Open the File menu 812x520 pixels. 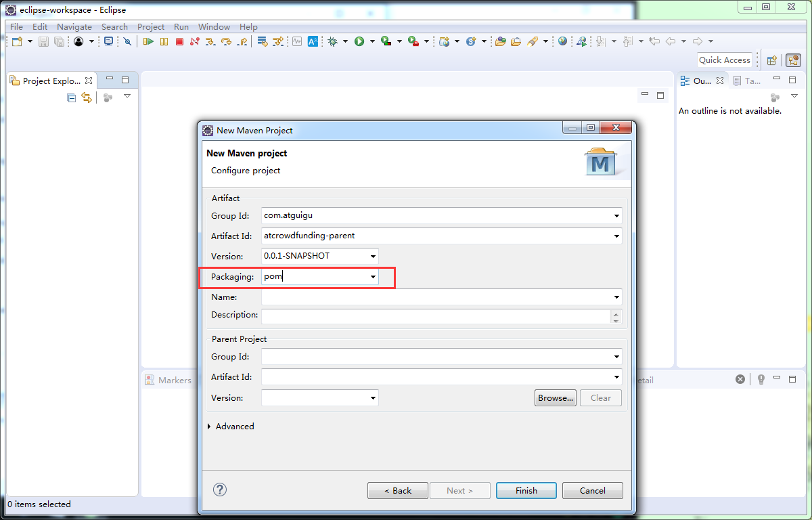[x=16, y=26]
